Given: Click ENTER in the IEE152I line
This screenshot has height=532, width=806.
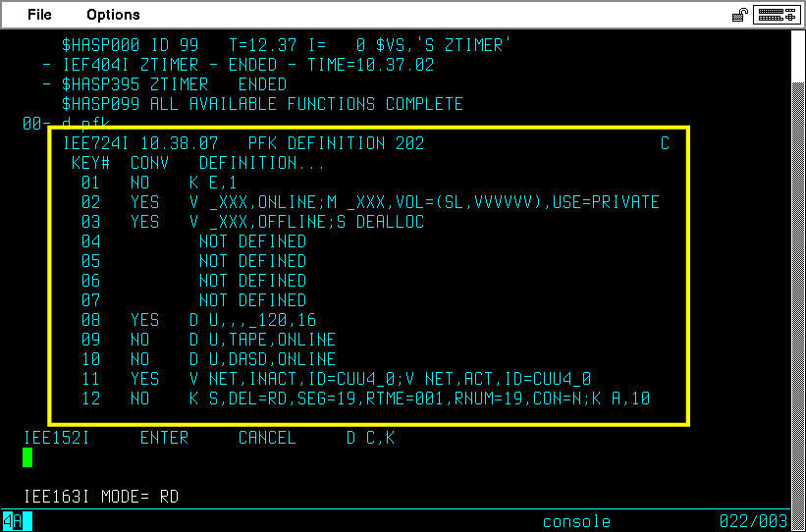Looking at the screenshot, I should pos(165,438).
